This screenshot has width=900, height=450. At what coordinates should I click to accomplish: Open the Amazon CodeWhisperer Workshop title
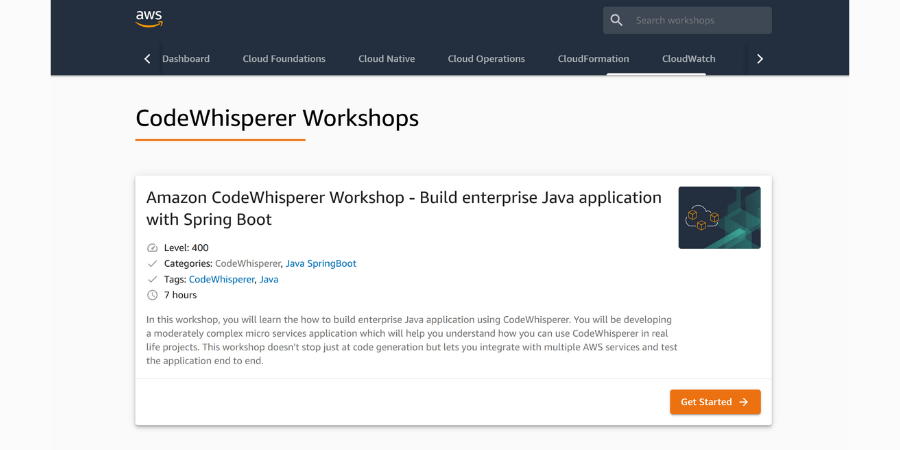pyautogui.click(x=404, y=208)
